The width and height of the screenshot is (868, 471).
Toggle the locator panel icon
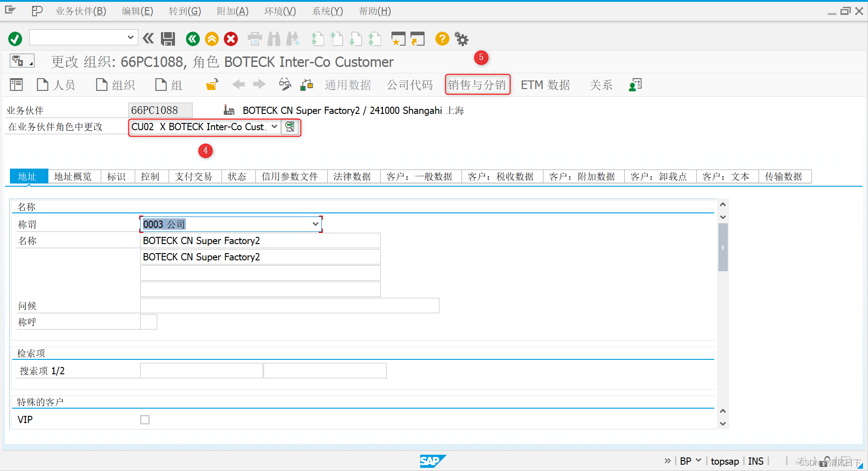click(x=16, y=85)
